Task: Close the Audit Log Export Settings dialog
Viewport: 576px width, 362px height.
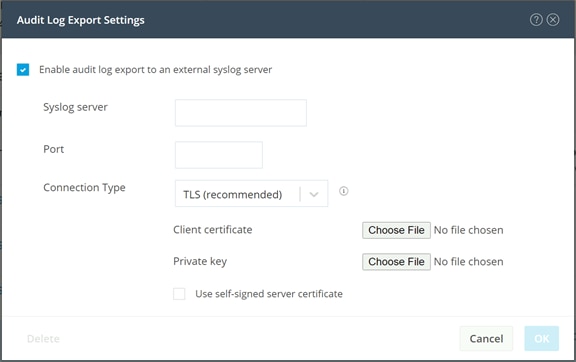Action: coord(553,20)
